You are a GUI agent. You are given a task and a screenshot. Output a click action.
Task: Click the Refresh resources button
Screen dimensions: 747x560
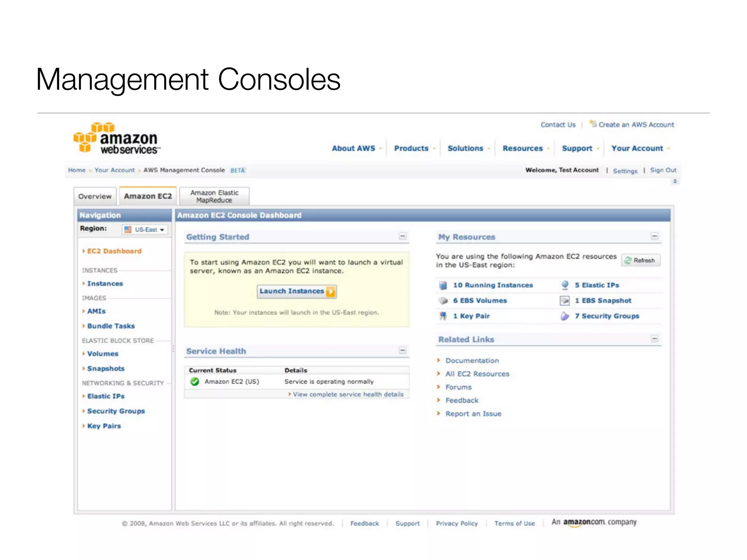pos(641,260)
